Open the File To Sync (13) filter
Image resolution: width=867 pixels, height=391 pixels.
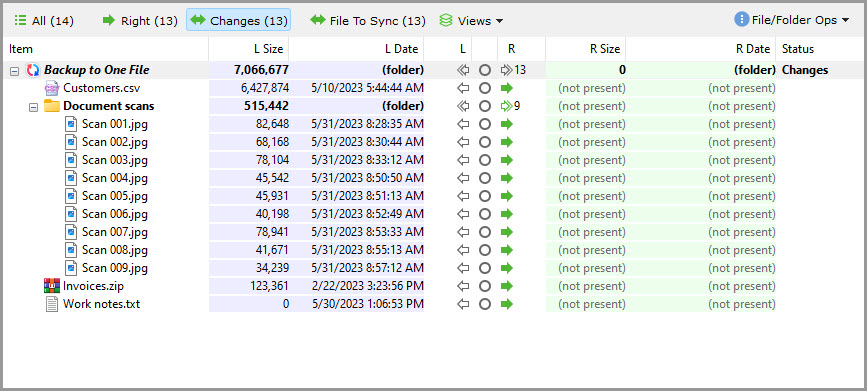click(368, 21)
